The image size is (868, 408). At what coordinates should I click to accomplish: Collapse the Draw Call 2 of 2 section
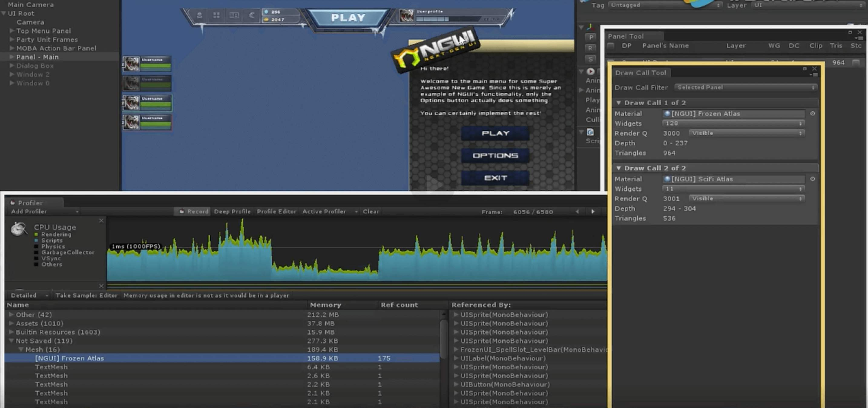618,168
